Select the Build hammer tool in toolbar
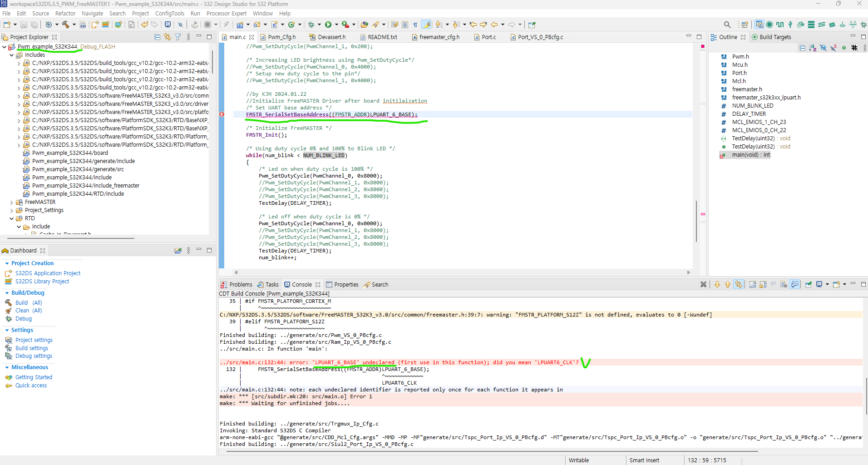868x465 pixels. tap(66, 25)
